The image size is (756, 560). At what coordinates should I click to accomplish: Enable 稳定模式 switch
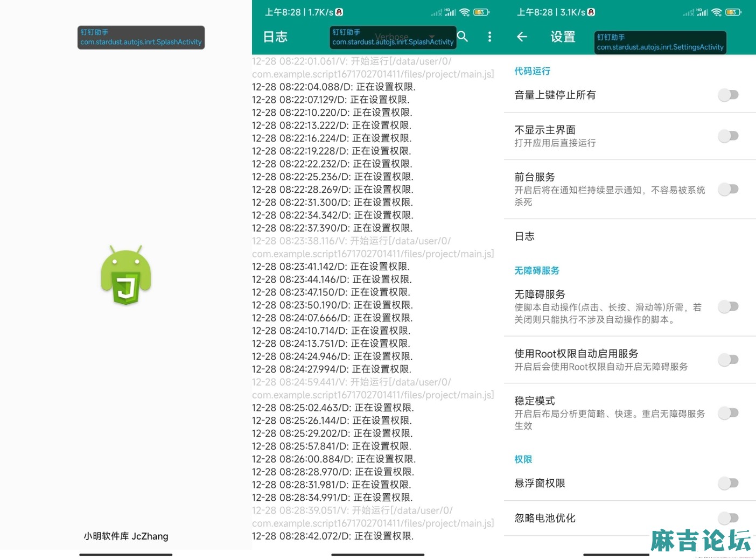tap(728, 413)
